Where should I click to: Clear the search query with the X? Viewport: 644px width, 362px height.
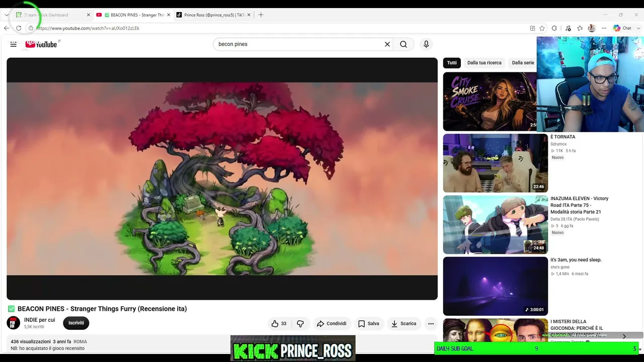387,44
